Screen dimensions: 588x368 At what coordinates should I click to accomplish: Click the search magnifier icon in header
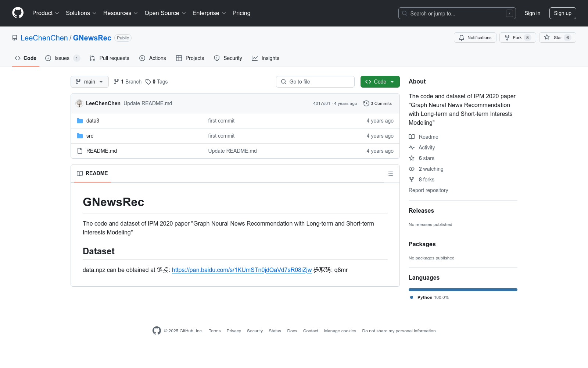[405, 13]
